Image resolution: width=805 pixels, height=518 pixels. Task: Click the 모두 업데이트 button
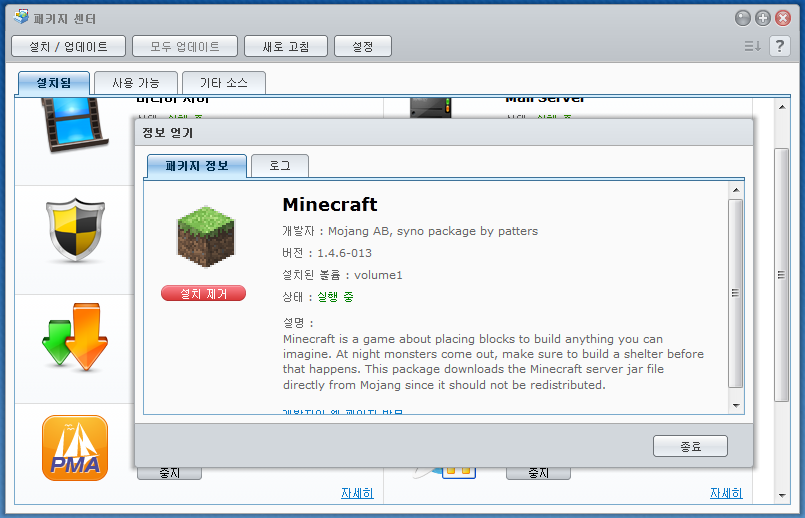185,46
